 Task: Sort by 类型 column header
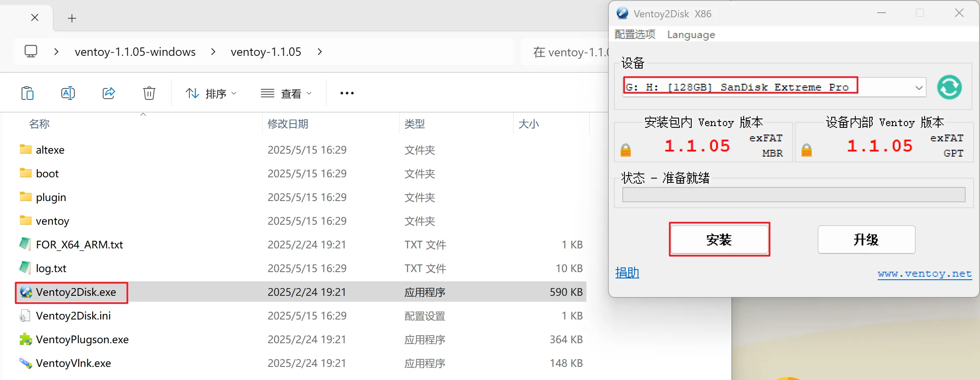point(415,124)
